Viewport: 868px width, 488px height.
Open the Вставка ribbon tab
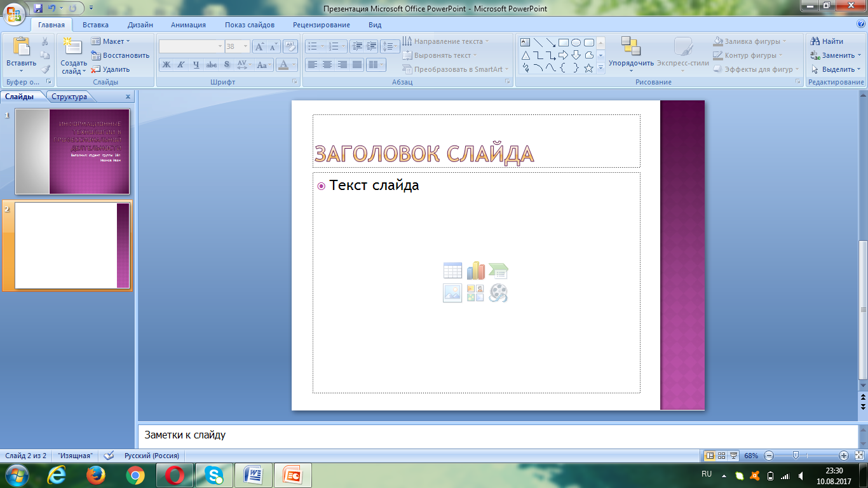(95, 25)
